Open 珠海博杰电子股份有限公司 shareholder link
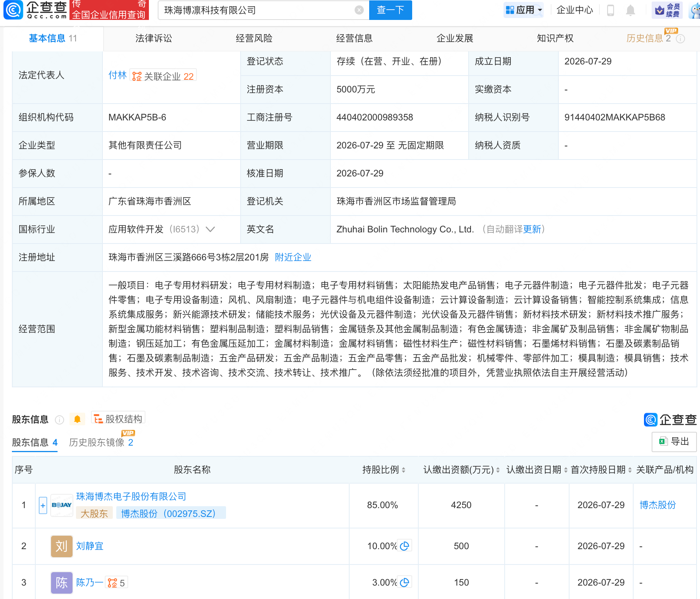The height and width of the screenshot is (599, 700). click(131, 496)
